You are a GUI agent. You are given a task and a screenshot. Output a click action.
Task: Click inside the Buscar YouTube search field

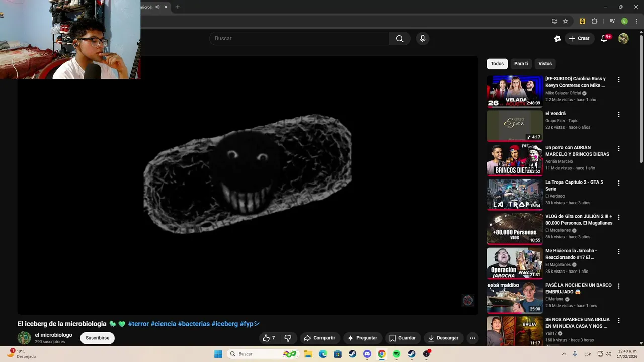299,39
